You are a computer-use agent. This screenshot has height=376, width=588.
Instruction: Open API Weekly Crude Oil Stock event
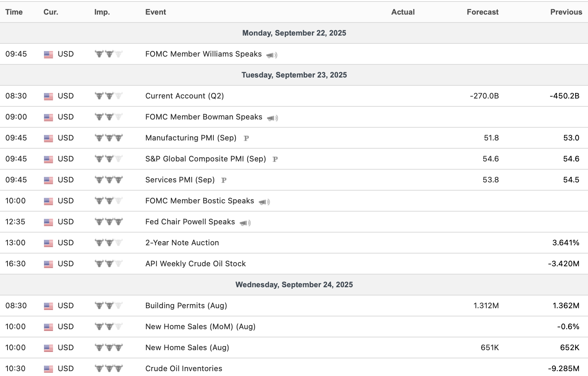point(196,264)
